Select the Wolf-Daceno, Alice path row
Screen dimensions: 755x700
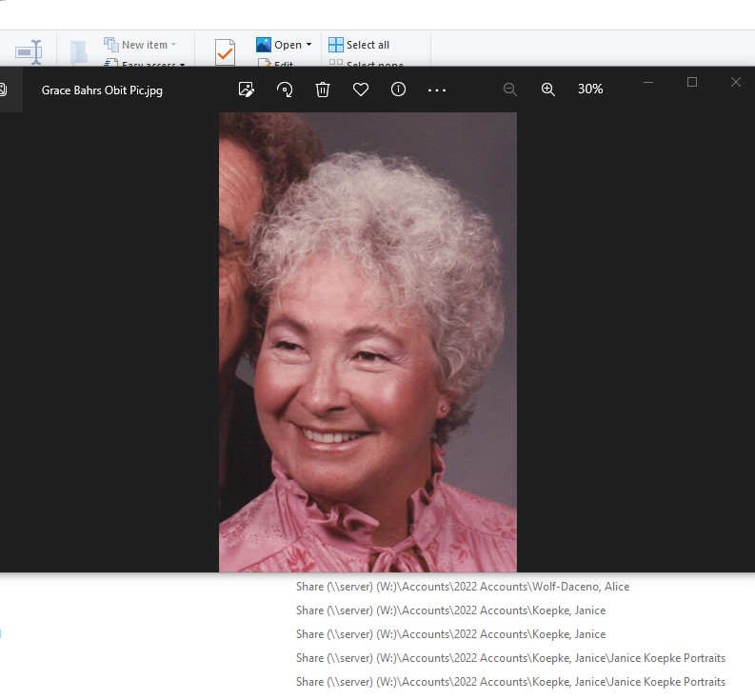tap(462, 587)
